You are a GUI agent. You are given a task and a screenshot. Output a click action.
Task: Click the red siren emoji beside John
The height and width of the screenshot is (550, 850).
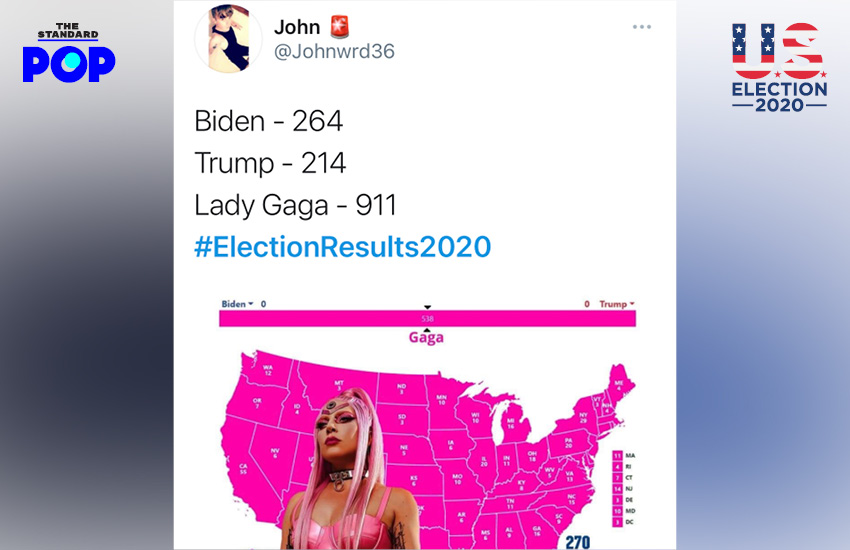pos(340,27)
